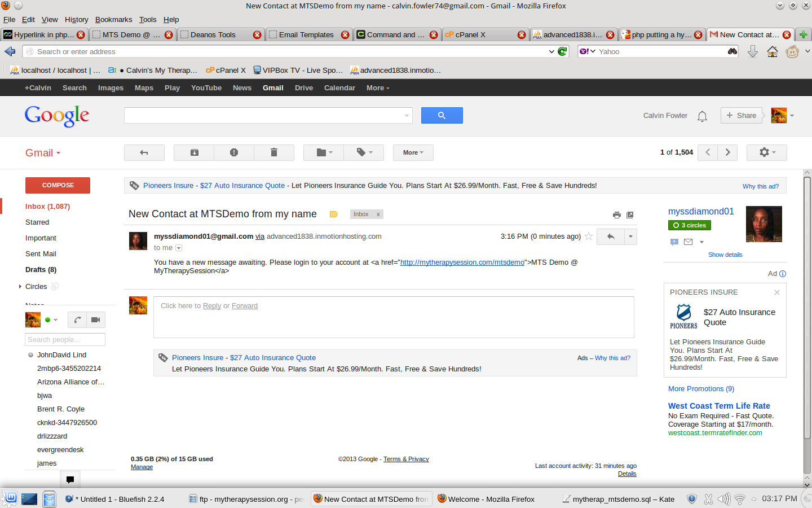Image resolution: width=812 pixels, height=508 pixels.
Task: Go to the newer conversation arrow
Action: pyautogui.click(x=708, y=152)
